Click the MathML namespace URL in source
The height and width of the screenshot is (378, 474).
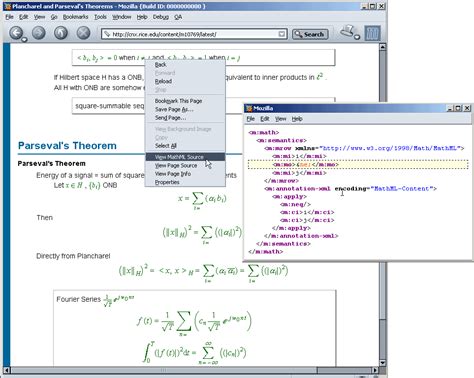click(390, 148)
